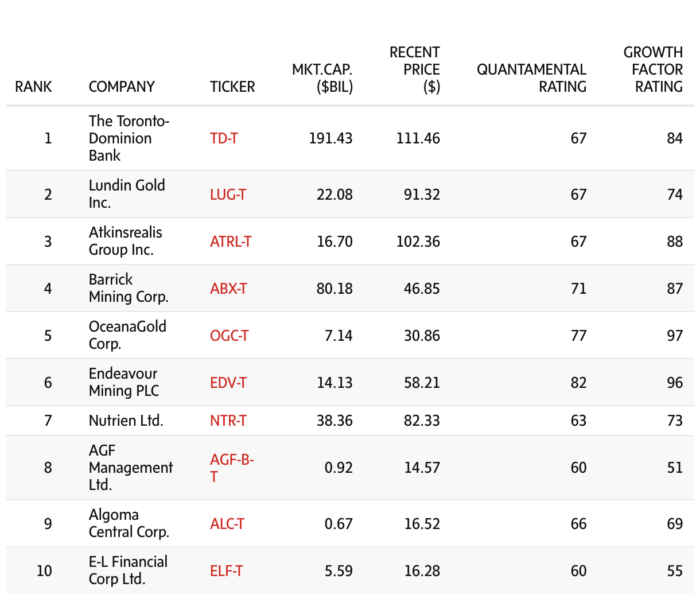Click the ALC-T ticker link
The width and height of the screenshot is (700, 599).
pyautogui.click(x=227, y=524)
